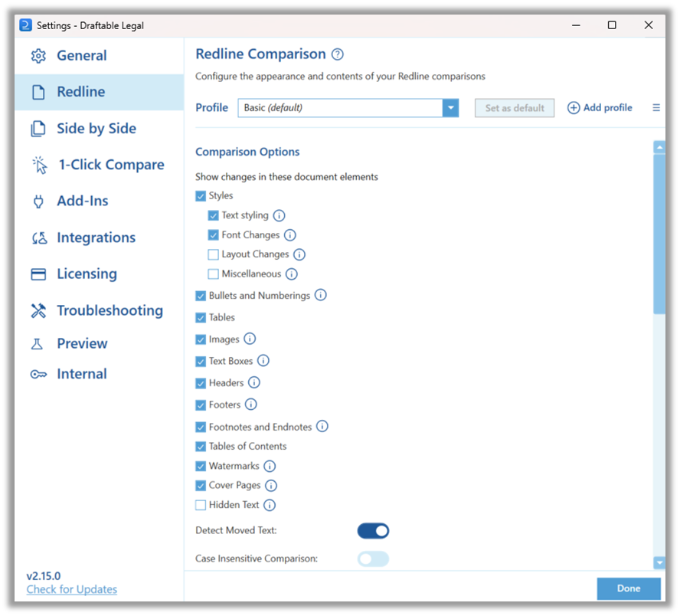Click Add profile
Screen dimensions: 680x616
click(600, 107)
